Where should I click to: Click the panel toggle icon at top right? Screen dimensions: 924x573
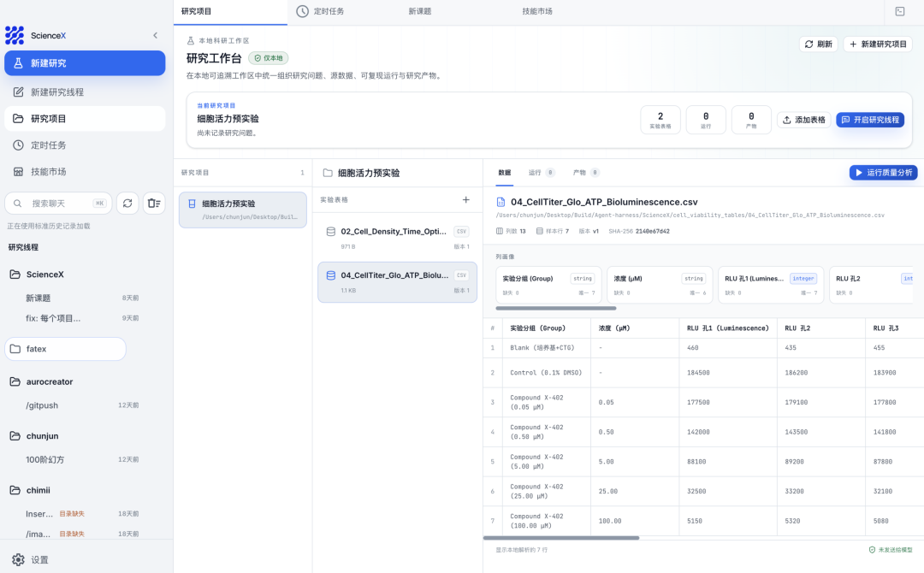(x=900, y=11)
